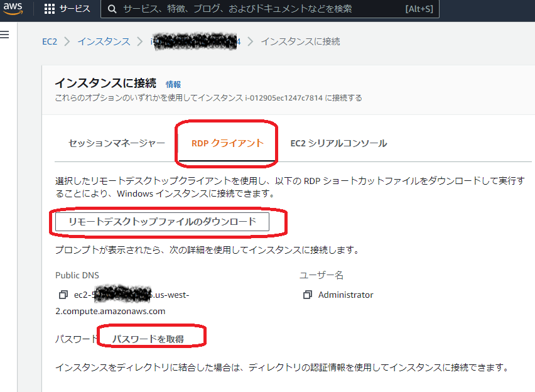Focus the AWS search input field
This screenshot has width=535, height=392.
tap(251, 9)
